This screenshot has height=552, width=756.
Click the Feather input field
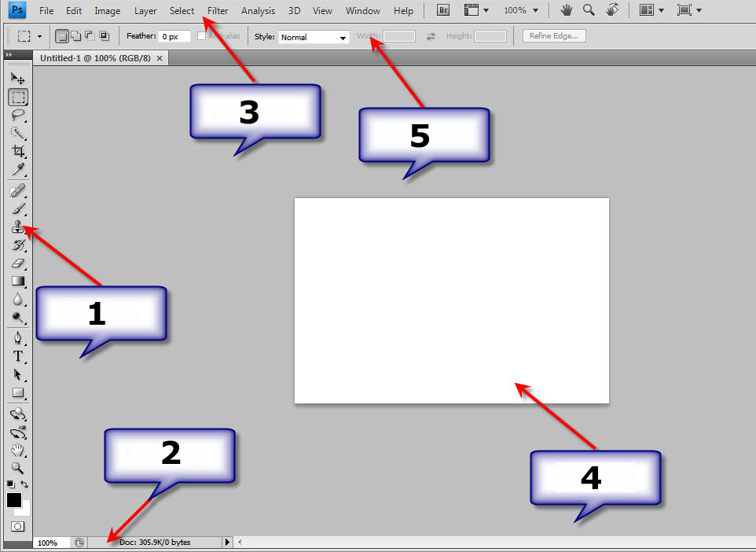tap(174, 37)
